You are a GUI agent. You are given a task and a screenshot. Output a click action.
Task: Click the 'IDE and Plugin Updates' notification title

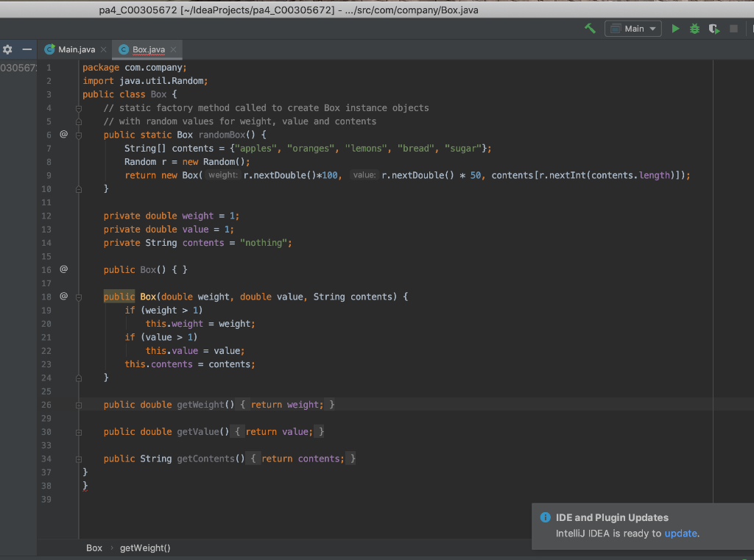click(x=612, y=517)
